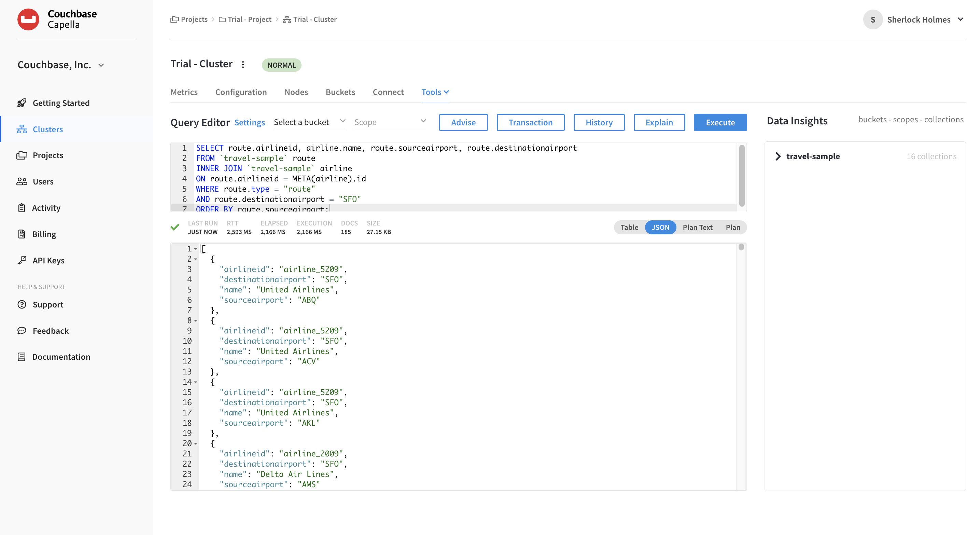The height and width of the screenshot is (535, 980).
Task: View the Activity page
Action: point(46,208)
